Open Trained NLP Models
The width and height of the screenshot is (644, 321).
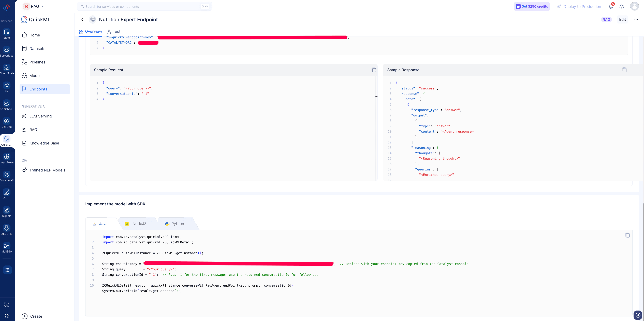[45, 170]
